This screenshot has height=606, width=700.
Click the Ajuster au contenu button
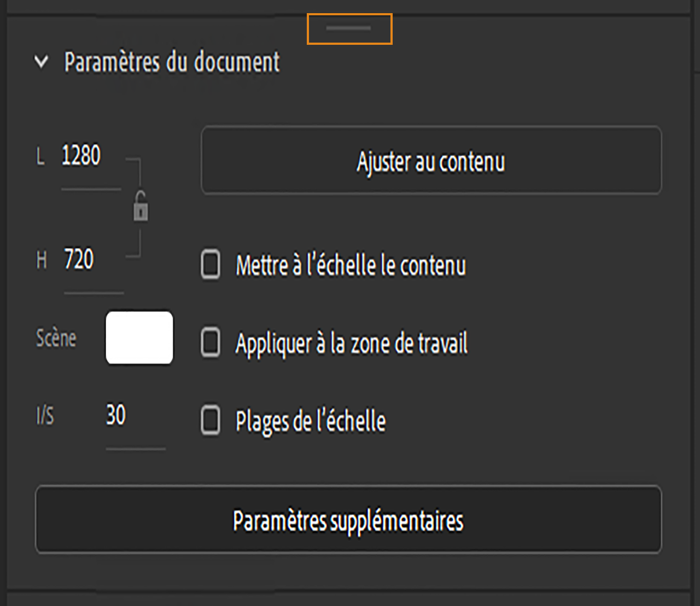[x=431, y=161]
